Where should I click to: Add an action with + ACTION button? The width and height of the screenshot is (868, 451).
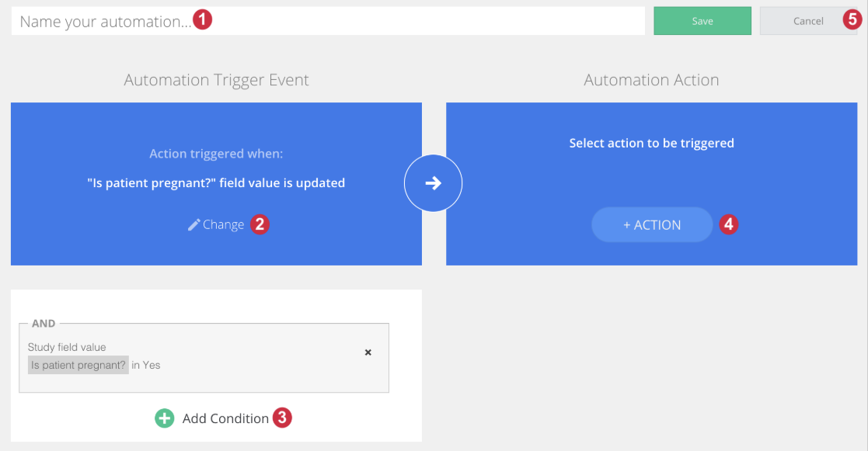point(652,225)
